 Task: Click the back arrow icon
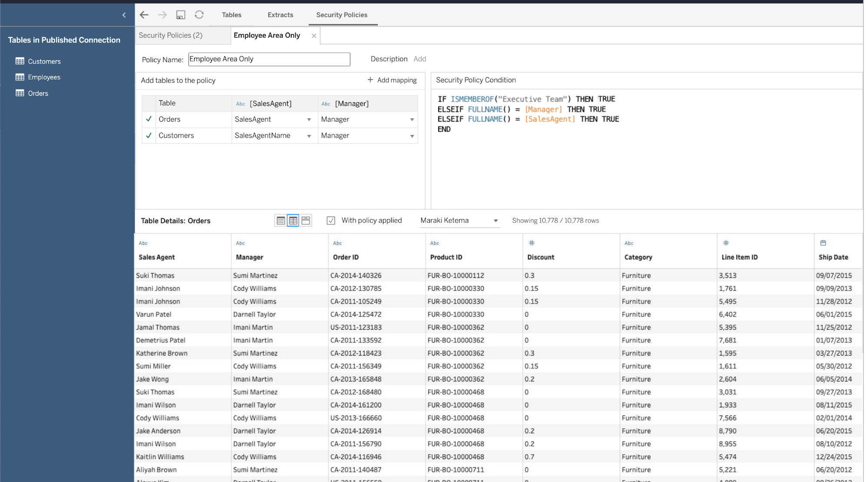pos(144,15)
